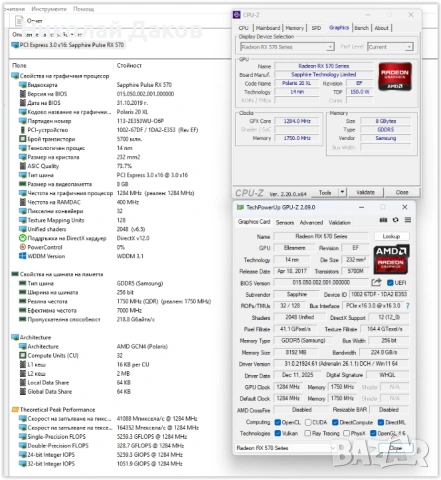Click the Driver Version field in GPU-Z
This screenshot has height=480, width=441.
click(341, 364)
